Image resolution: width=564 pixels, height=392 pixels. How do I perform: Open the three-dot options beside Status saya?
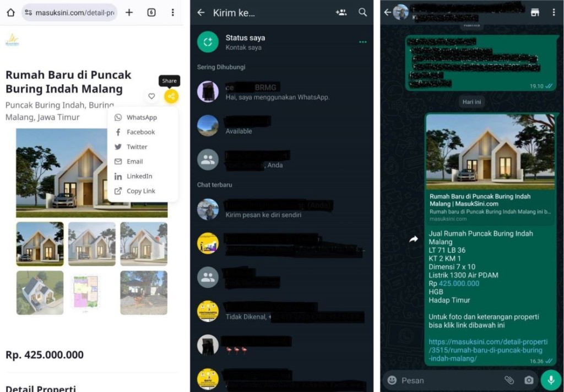coord(362,42)
